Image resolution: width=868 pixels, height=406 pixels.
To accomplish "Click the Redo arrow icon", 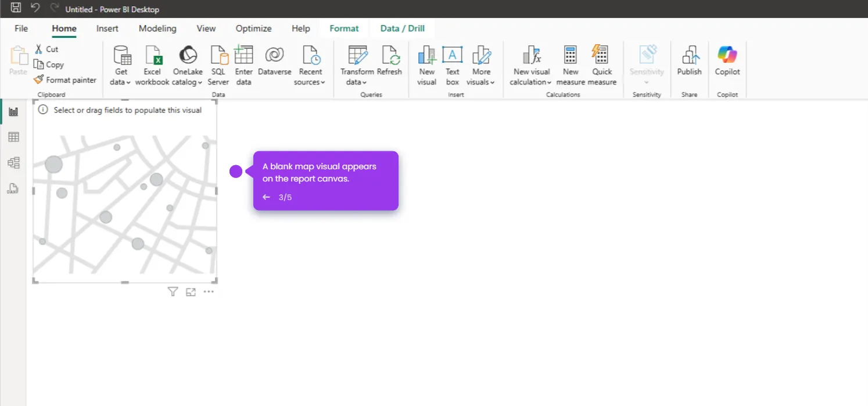I will [54, 8].
